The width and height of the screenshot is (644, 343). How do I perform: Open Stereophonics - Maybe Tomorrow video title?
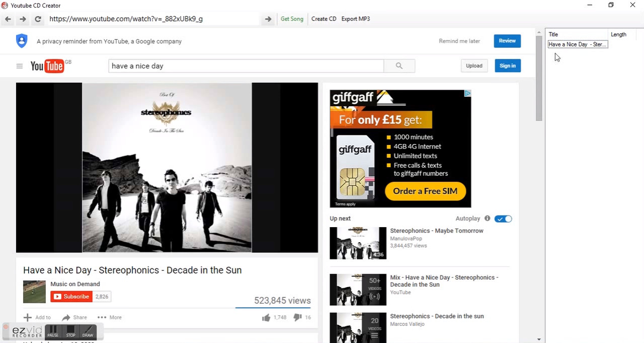(437, 231)
